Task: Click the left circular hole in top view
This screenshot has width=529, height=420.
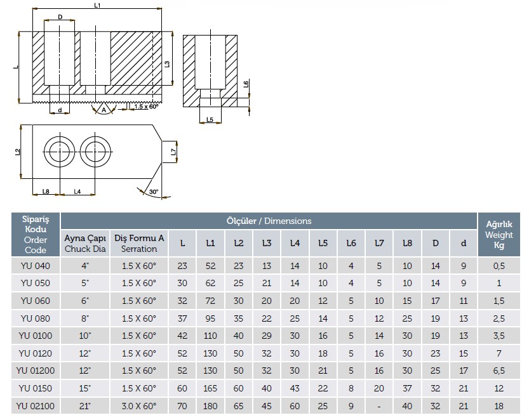Action: pos(59,152)
